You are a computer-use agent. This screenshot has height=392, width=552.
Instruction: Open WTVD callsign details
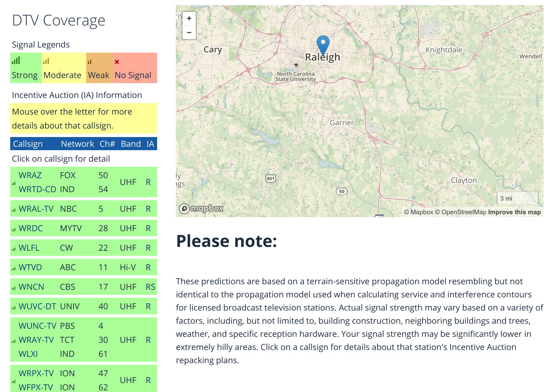coord(29,267)
